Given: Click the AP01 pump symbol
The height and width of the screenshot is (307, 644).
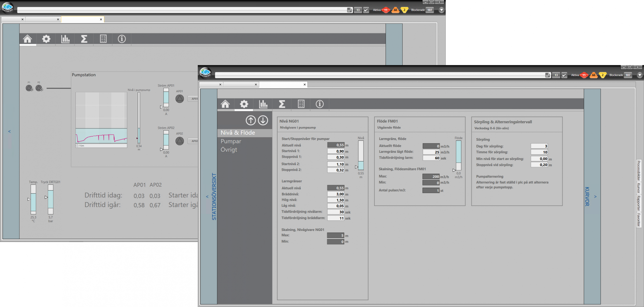Looking at the screenshot, I should [180, 99].
